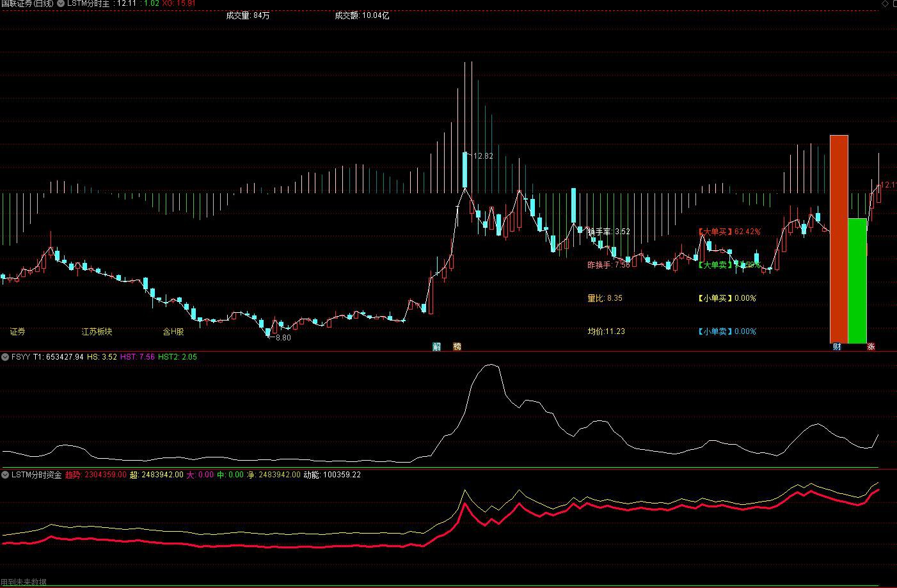Image resolution: width=897 pixels, height=588 pixels.
Task: Click the 成交额: 10.04亿 label
Action: (361, 15)
